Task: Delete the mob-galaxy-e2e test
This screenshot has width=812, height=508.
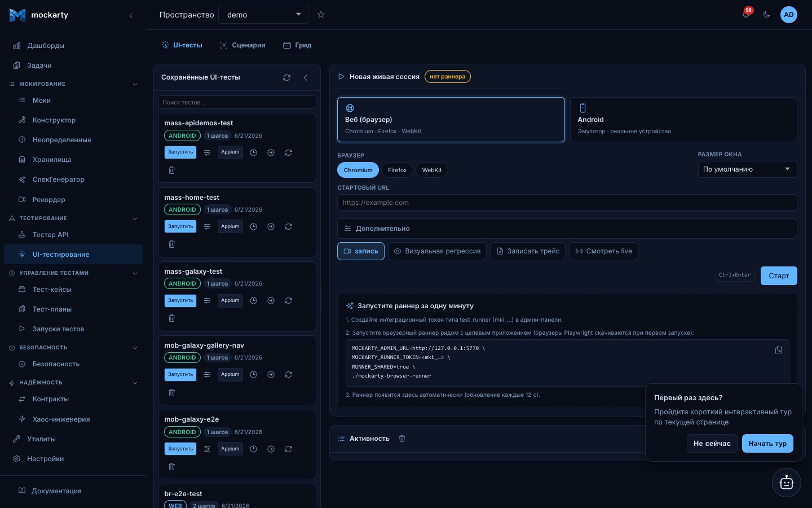Action: 171,466
